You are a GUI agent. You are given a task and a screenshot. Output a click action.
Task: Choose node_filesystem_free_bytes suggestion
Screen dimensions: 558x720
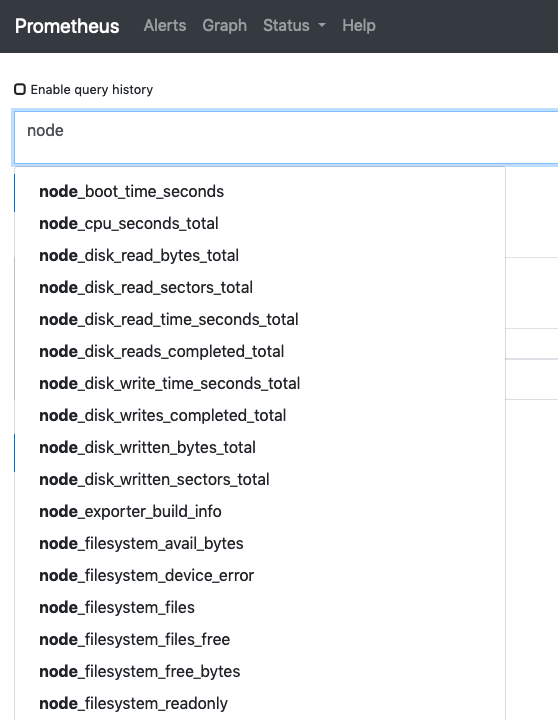tap(260, 671)
